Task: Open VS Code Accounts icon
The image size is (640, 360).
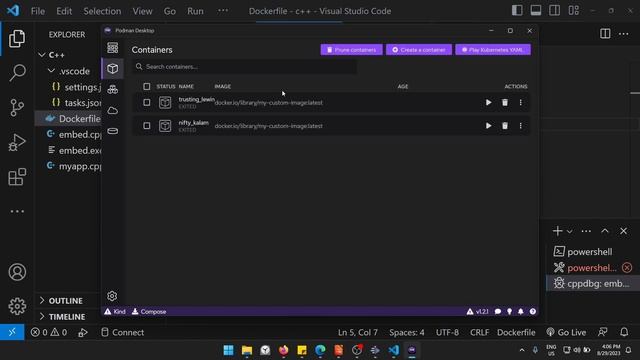Action: (x=17, y=272)
